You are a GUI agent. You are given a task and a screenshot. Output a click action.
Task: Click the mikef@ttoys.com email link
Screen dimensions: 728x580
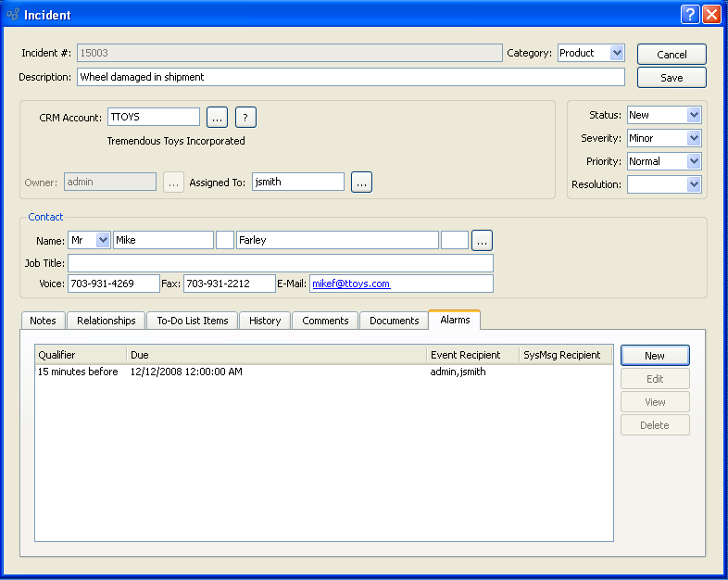(x=351, y=284)
